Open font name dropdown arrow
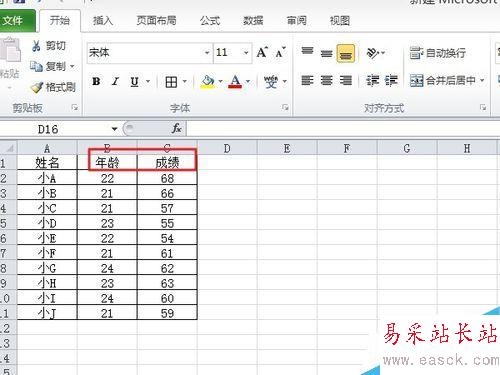 (207, 53)
